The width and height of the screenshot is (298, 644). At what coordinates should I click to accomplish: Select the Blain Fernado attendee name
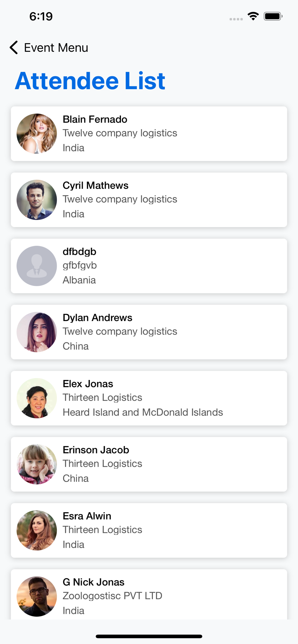pos(95,119)
